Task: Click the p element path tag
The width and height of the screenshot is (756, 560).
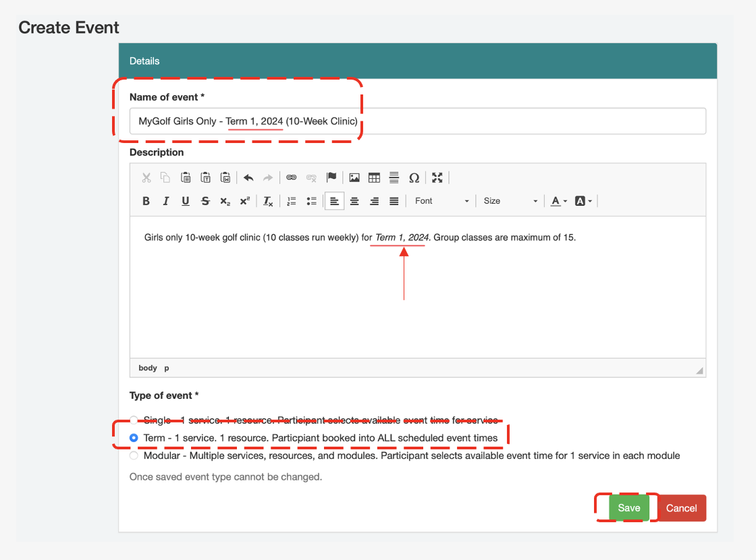Action: tap(166, 368)
